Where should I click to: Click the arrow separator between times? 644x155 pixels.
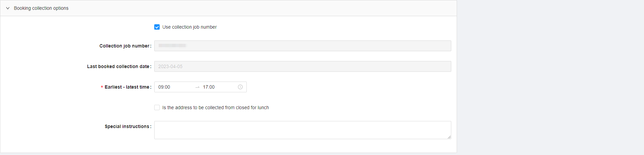(197, 87)
